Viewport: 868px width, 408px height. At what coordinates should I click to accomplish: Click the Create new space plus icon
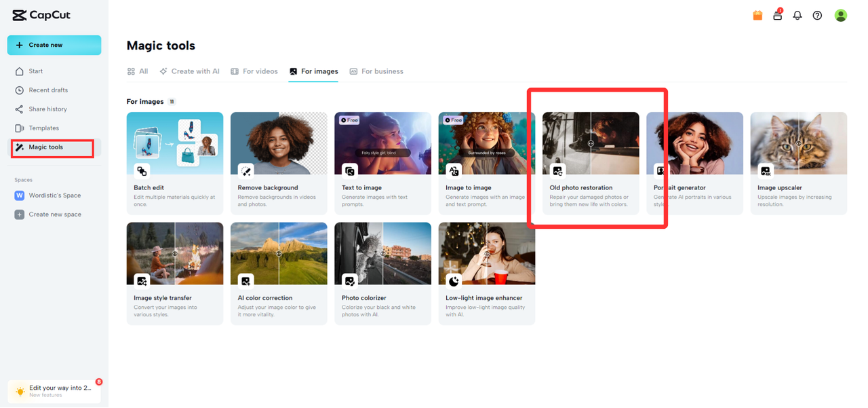pyautogui.click(x=20, y=215)
